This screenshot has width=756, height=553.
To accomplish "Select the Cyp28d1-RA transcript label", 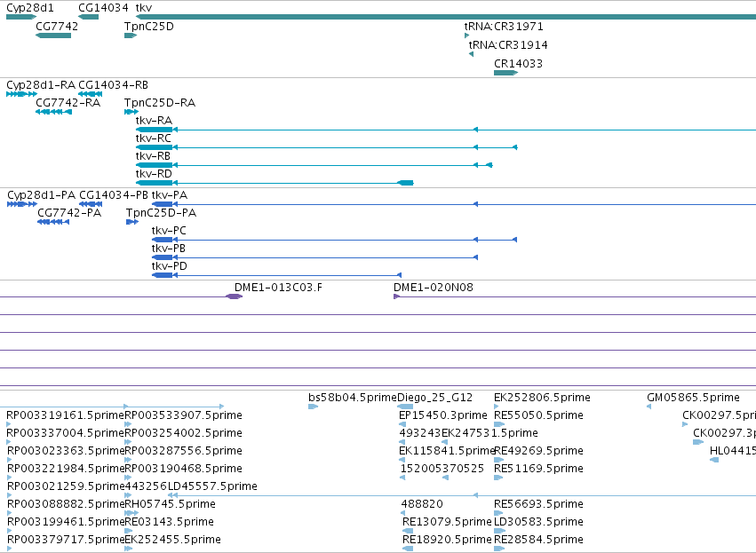I will (41, 85).
